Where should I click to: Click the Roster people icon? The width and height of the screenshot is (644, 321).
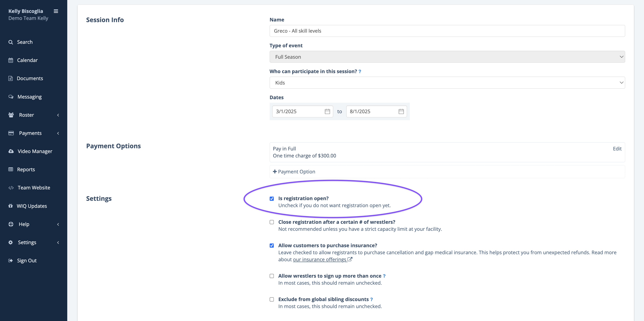(x=11, y=115)
